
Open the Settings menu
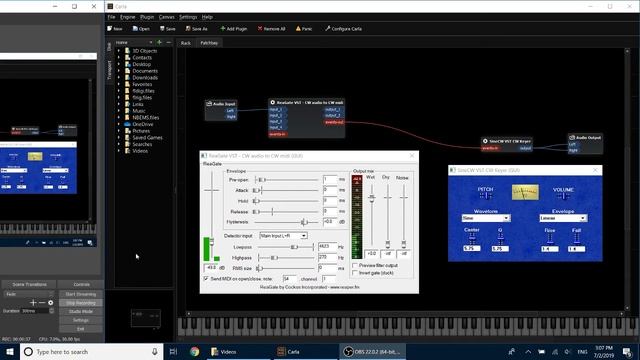point(188,17)
